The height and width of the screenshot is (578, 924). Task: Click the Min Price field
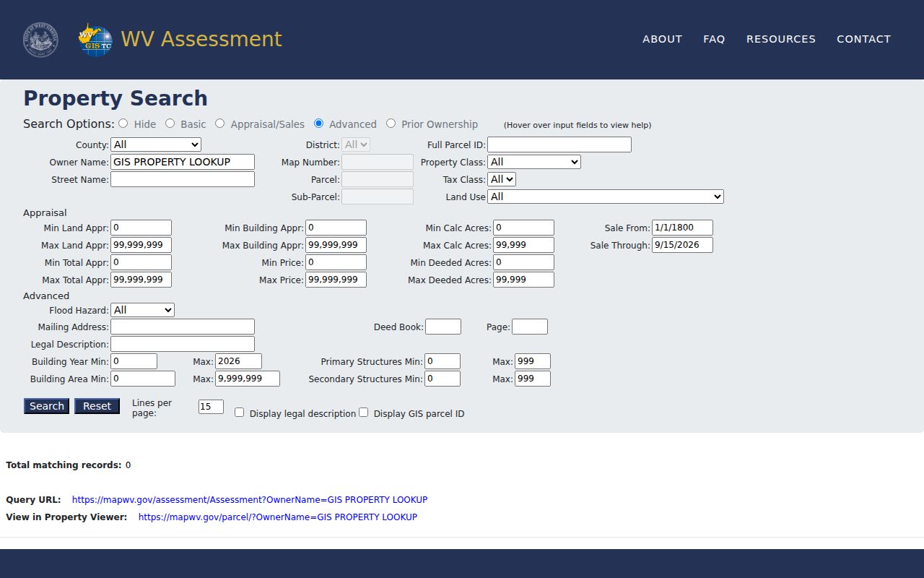[x=336, y=262]
